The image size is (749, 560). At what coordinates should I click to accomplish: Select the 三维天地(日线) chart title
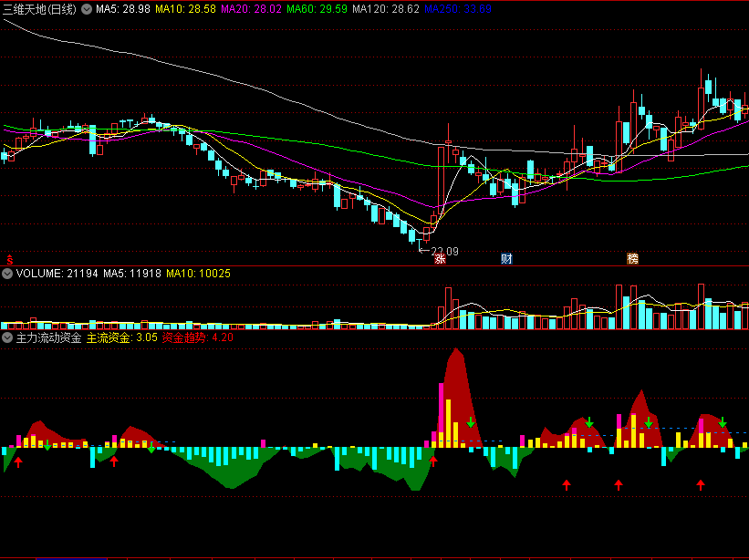pos(39,9)
